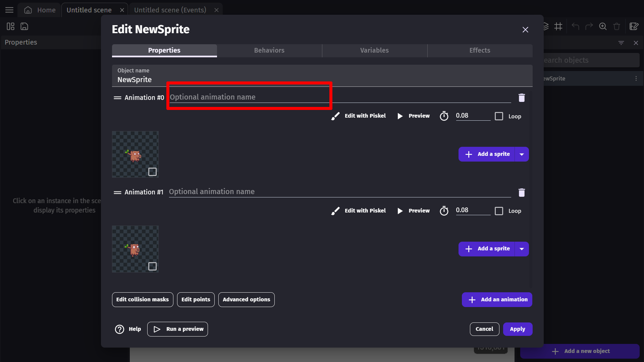This screenshot has height=362, width=644.
Task: Switch to the Effects tab
Action: point(480,50)
